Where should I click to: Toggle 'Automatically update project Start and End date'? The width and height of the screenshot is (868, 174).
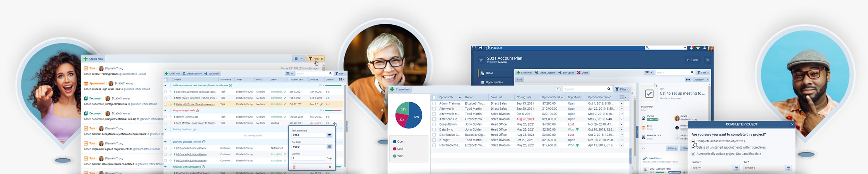pyautogui.click(x=693, y=154)
